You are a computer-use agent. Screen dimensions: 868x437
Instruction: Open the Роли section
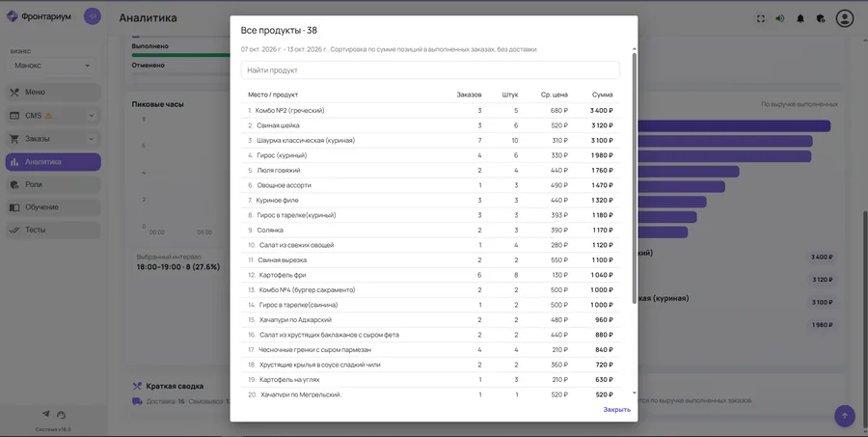53,184
